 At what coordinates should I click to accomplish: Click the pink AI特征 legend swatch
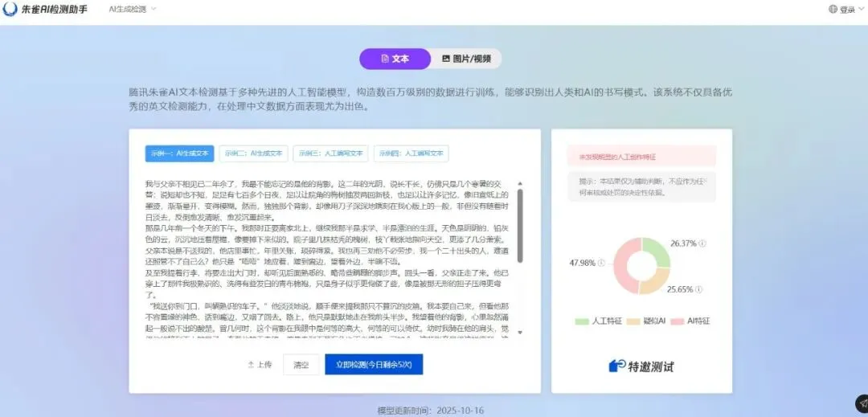click(x=677, y=321)
